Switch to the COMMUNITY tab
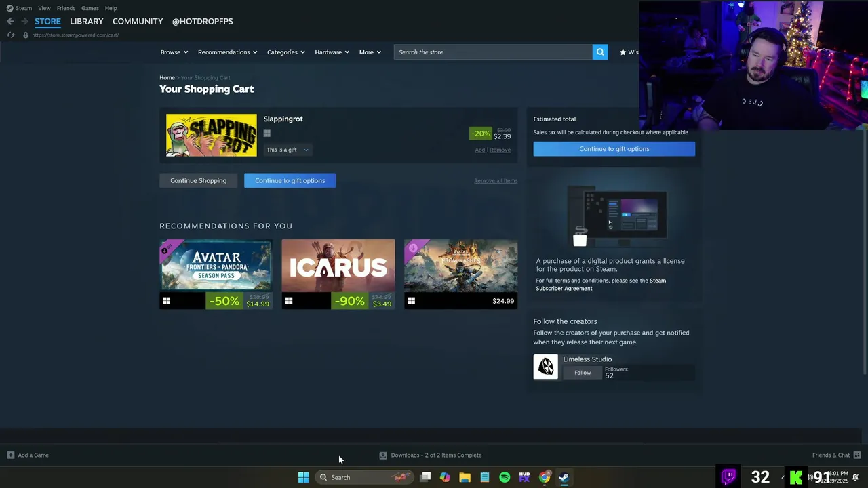 pyautogui.click(x=138, y=21)
